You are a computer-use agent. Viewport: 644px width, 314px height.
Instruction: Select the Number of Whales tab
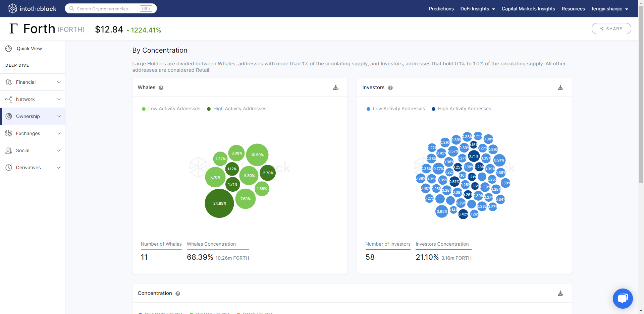click(x=161, y=244)
